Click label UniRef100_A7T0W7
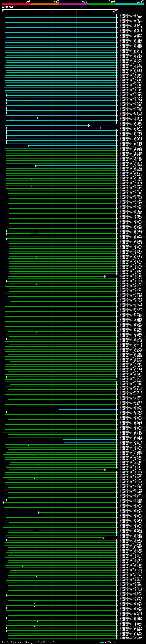The height and width of the screenshot is (644, 146). [x=131, y=384]
